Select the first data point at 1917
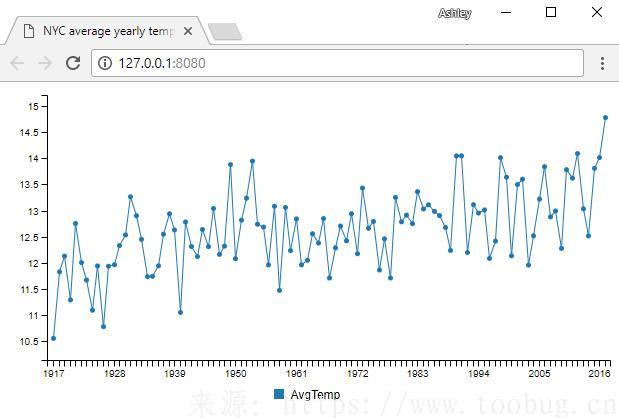619x418 pixels. coord(53,338)
